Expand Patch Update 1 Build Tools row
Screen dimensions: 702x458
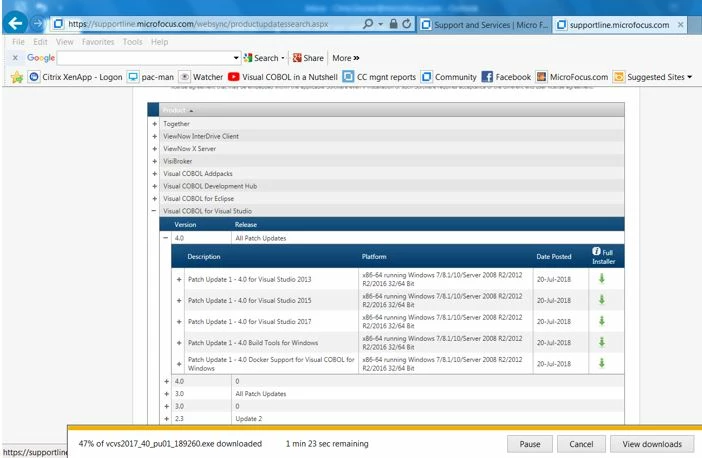[x=179, y=343]
